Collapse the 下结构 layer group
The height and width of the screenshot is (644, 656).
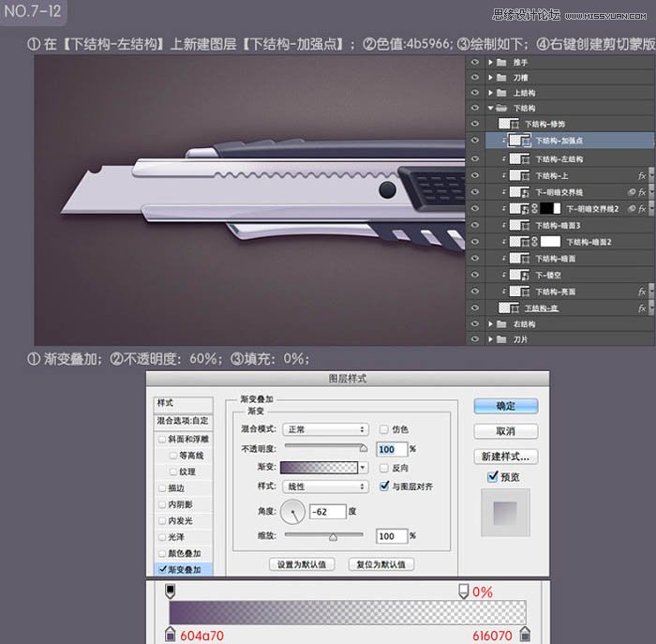point(490,108)
